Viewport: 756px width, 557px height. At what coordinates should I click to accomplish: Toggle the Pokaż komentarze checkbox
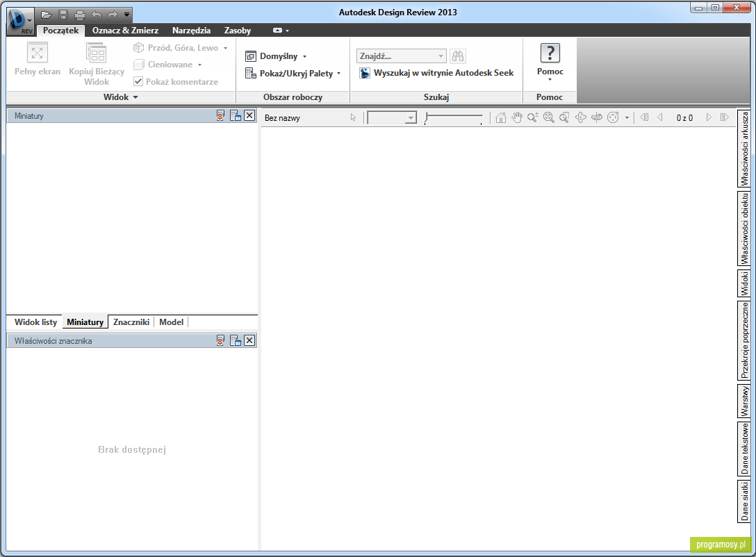pos(138,81)
